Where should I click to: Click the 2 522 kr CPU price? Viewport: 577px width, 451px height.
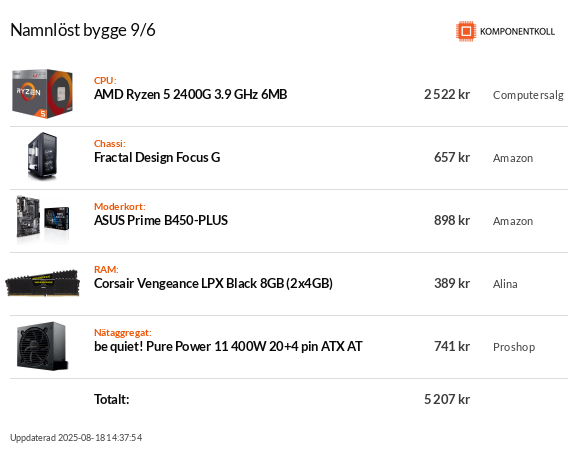click(x=447, y=95)
